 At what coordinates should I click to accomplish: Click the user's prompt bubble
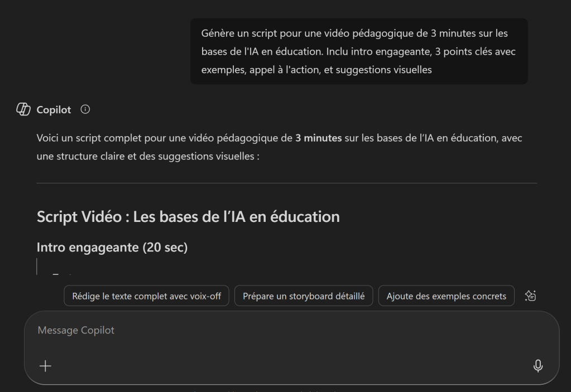(359, 51)
